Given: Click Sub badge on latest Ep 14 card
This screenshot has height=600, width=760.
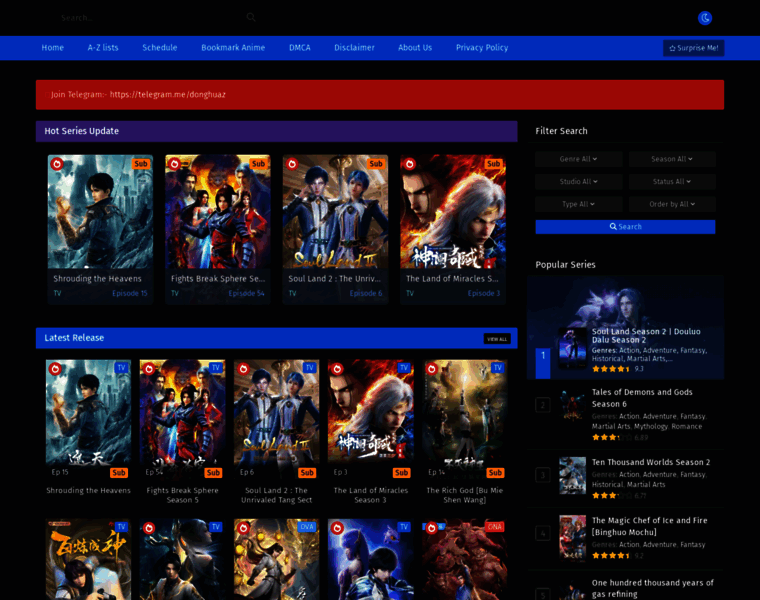Looking at the screenshot, I should pyautogui.click(x=495, y=473).
